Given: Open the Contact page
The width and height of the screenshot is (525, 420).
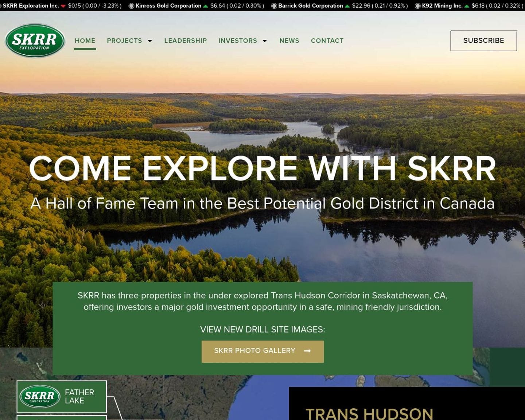Looking at the screenshot, I should click(x=327, y=41).
